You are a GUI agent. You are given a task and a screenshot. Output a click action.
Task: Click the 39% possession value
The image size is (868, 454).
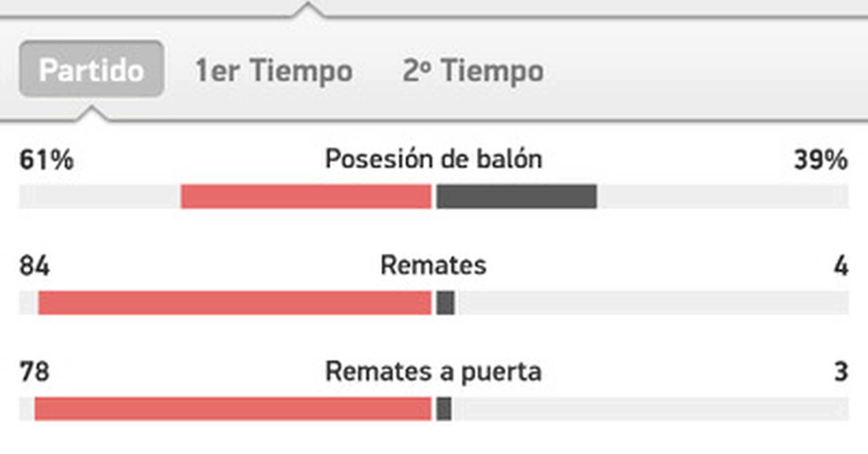tap(821, 160)
